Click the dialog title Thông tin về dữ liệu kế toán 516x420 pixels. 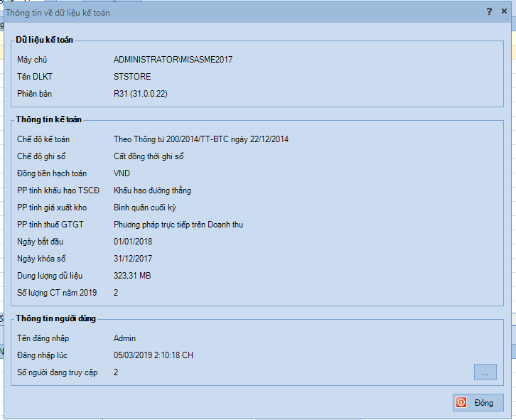click(x=58, y=12)
